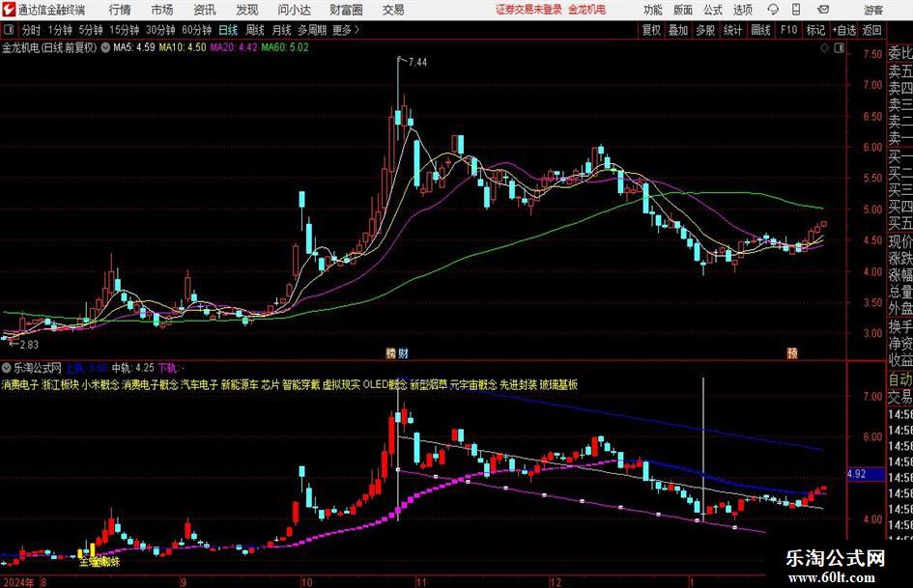Select the 日线 daily period

(228, 30)
